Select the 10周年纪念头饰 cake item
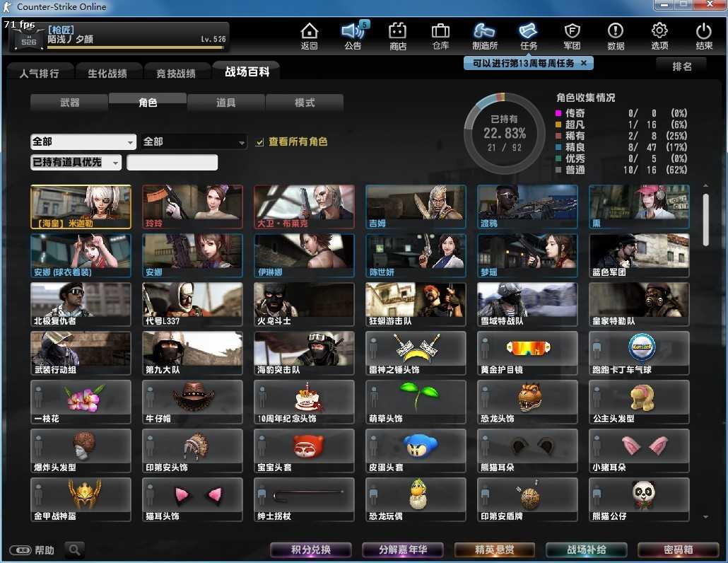Image resolution: width=728 pixels, height=563 pixels. tap(304, 402)
